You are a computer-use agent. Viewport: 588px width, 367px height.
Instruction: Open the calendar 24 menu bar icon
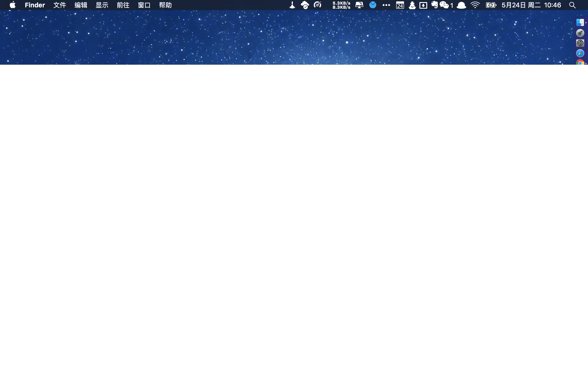(400, 5)
